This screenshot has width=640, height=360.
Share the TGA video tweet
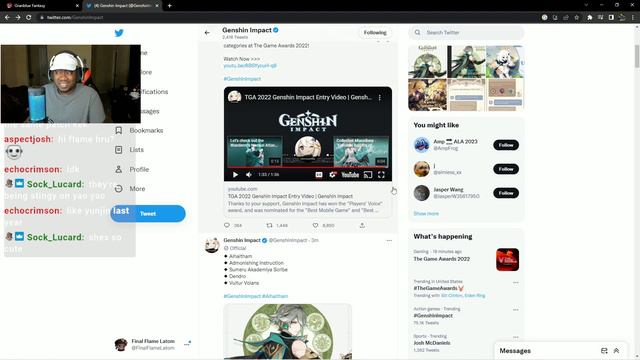click(x=362, y=225)
